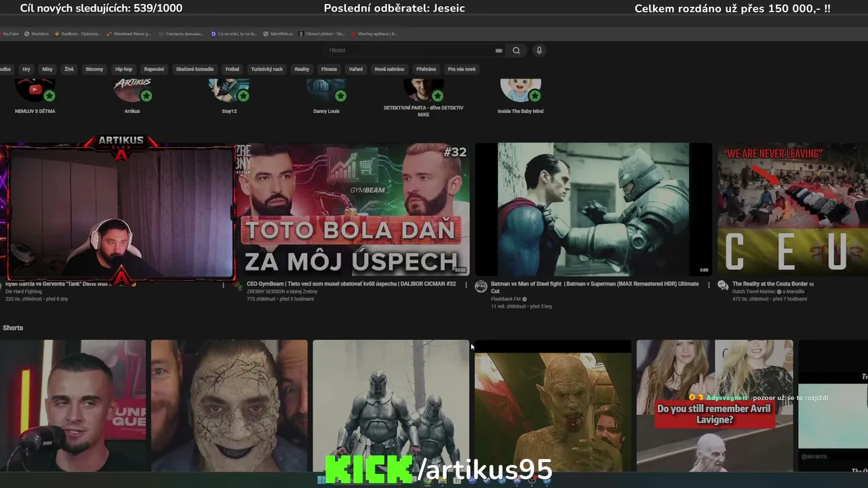Open the Raidbots bookmark
This screenshot has height=488, width=868.
point(77,33)
